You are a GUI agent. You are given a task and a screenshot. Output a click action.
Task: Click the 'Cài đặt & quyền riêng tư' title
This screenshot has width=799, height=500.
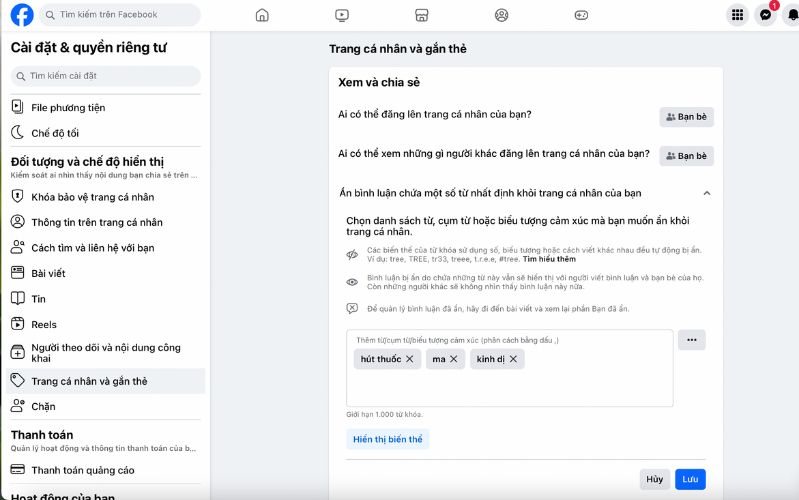89,47
